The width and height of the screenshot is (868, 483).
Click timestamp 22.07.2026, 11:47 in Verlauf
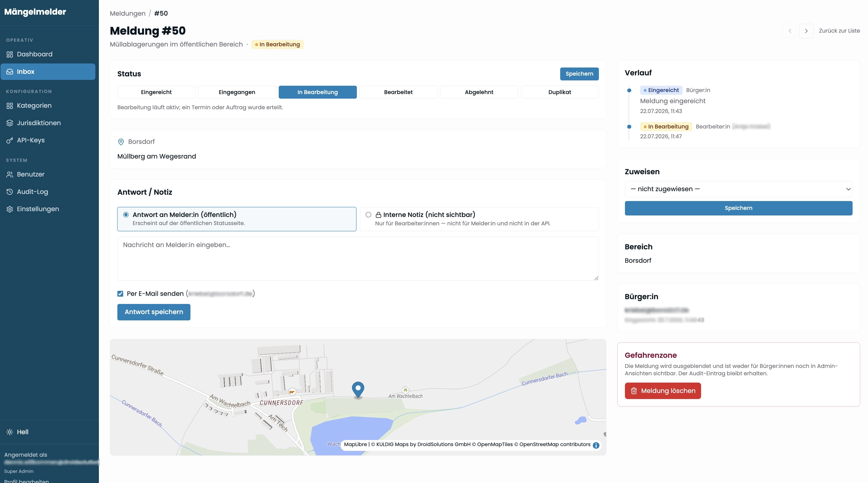coord(661,136)
